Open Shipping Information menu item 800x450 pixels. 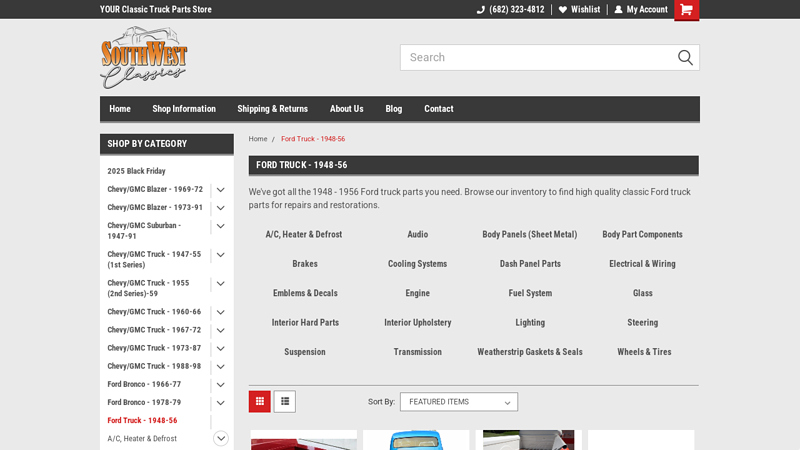tap(184, 109)
